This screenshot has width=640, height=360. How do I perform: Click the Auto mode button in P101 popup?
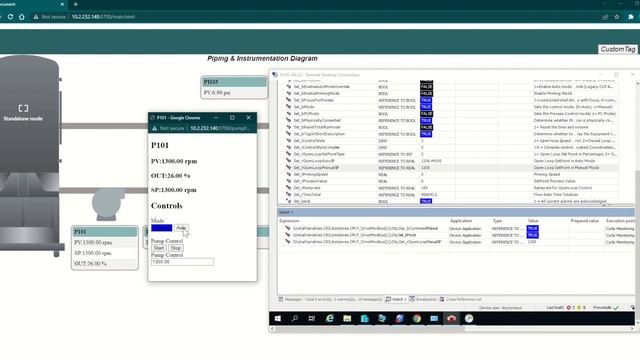tap(181, 228)
